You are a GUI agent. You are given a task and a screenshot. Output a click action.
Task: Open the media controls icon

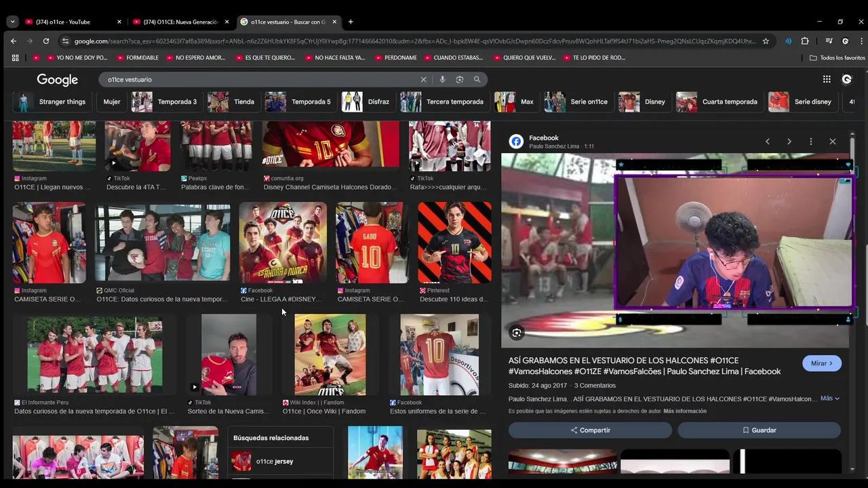pyautogui.click(x=829, y=41)
